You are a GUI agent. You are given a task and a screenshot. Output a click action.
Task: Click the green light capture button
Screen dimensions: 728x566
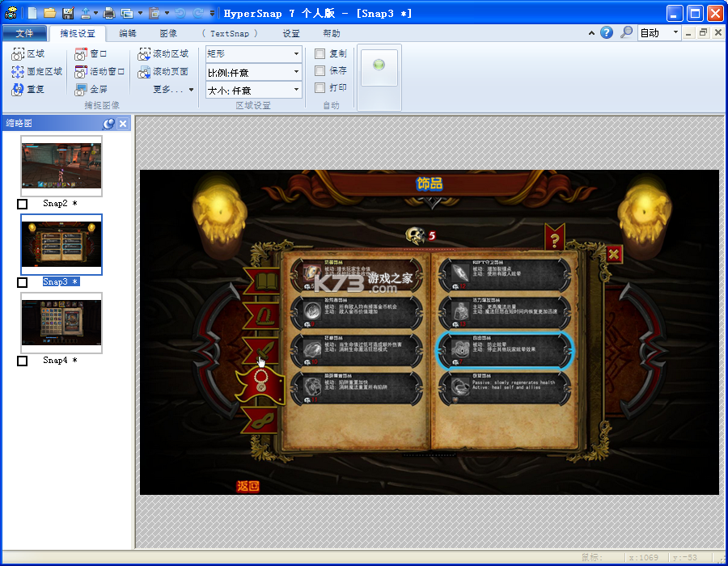[379, 68]
